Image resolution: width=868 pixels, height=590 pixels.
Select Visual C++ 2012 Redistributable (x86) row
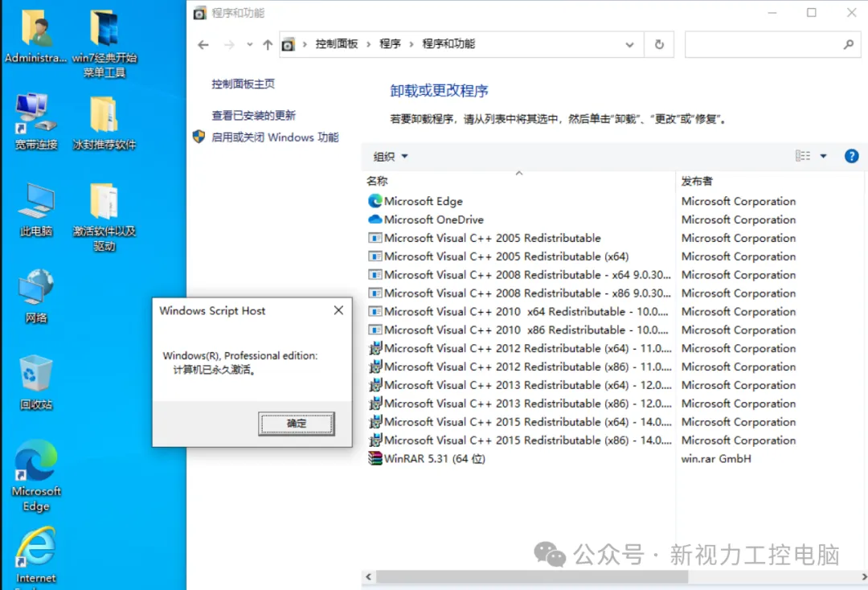click(518, 367)
